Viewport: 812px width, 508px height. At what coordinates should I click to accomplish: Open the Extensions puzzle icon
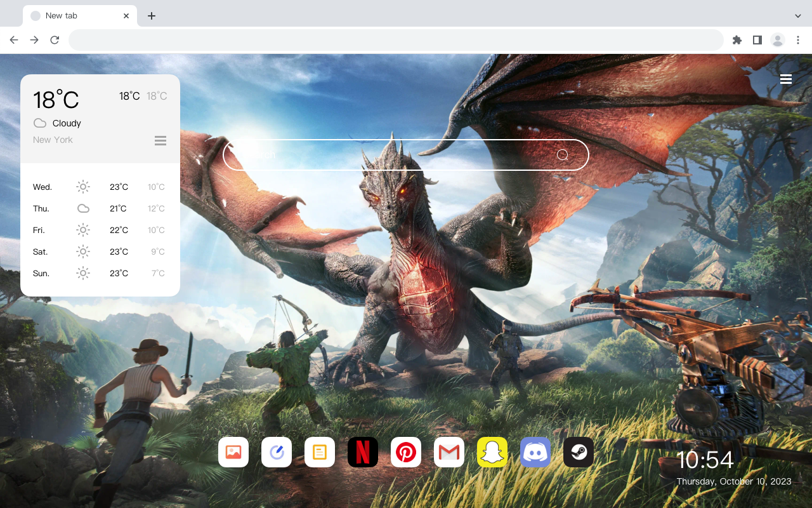[737, 40]
